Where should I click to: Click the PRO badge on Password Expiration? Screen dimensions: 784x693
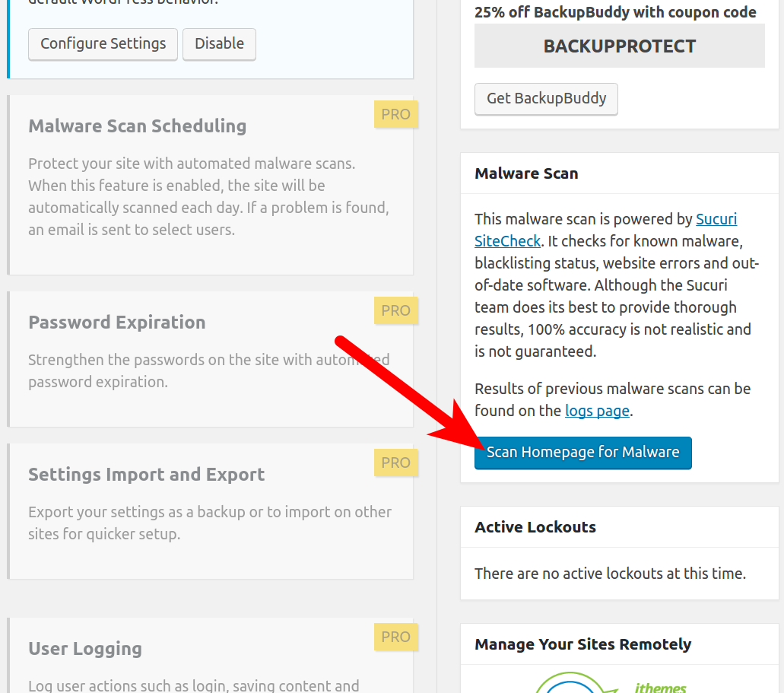(x=395, y=311)
